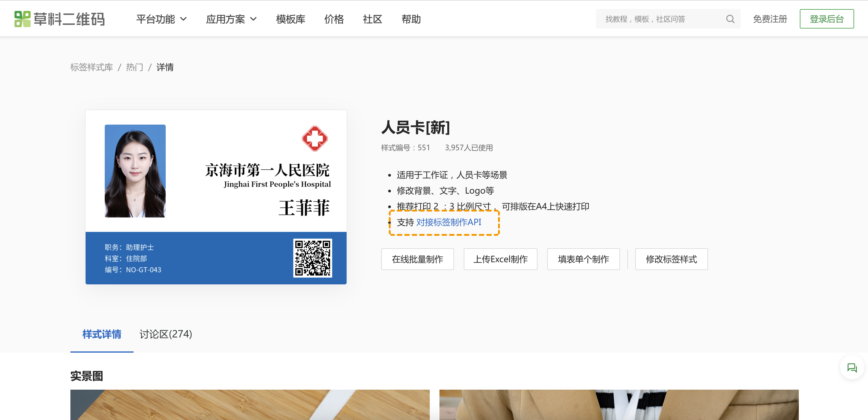Screen dimensions: 868x420
Task: Open the 模板库 menu item
Action: point(290,19)
